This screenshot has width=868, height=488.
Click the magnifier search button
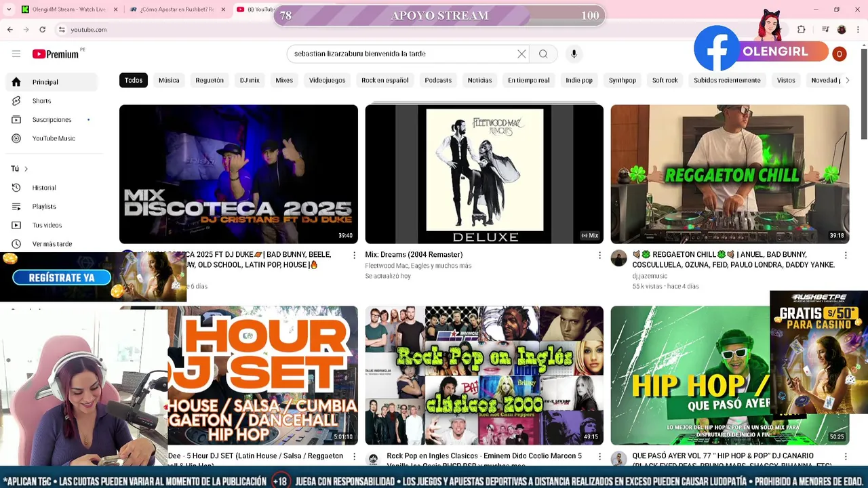[543, 54]
